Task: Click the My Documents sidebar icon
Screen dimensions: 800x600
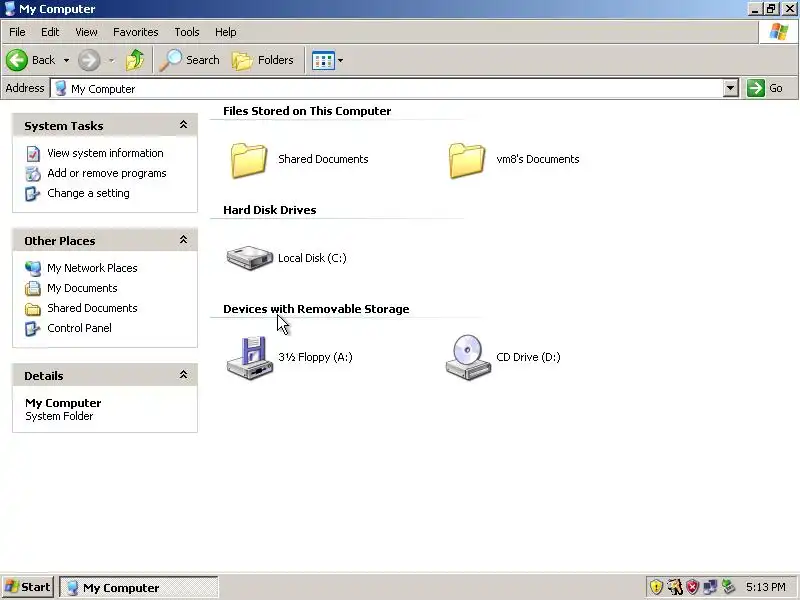Action: [33, 289]
